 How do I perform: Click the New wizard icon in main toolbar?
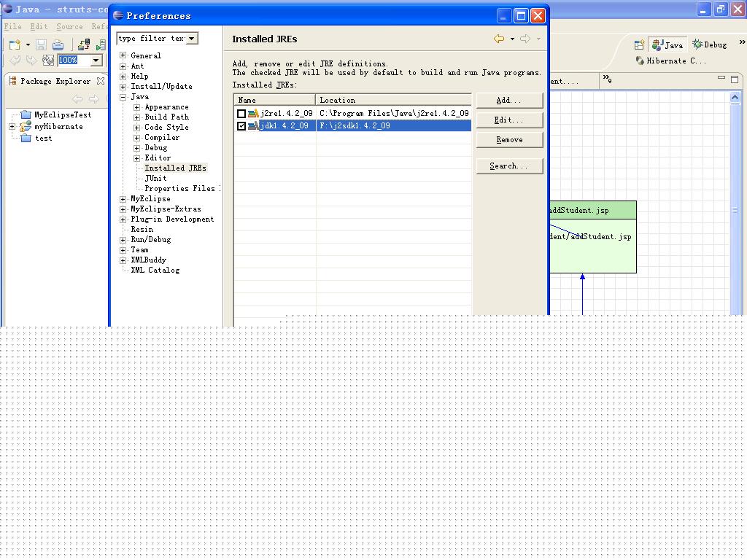pos(15,44)
